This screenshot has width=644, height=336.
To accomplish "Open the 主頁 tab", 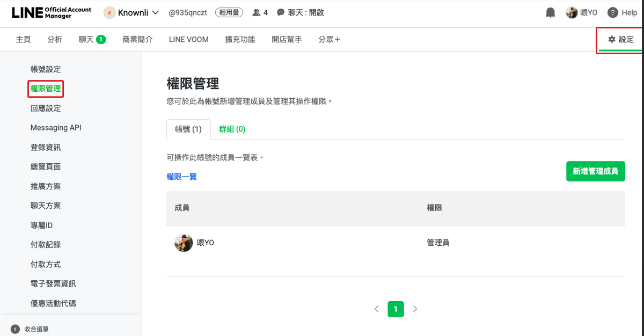I will (x=23, y=39).
